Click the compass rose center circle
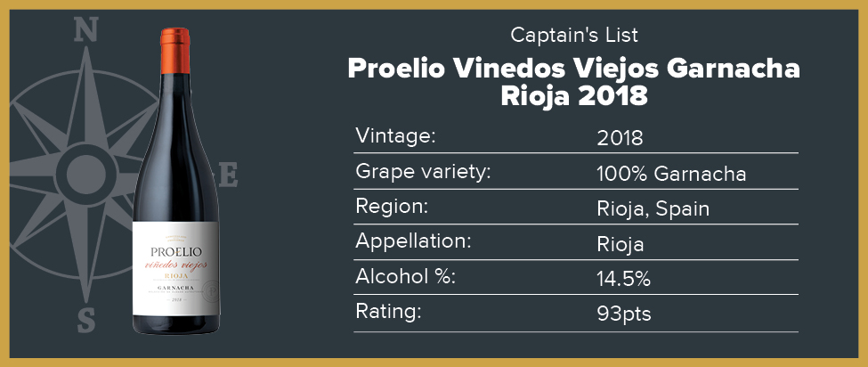868x367 pixels. click(85, 175)
